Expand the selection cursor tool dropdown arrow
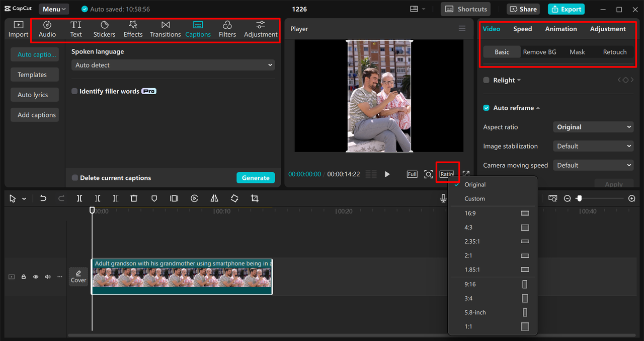This screenshot has height=341, width=644. [x=24, y=199]
